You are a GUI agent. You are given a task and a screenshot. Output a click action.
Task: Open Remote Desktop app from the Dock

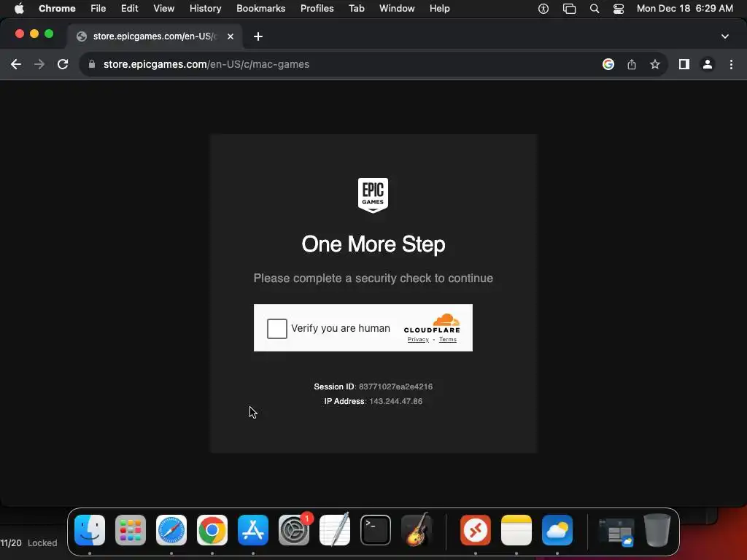(476, 530)
